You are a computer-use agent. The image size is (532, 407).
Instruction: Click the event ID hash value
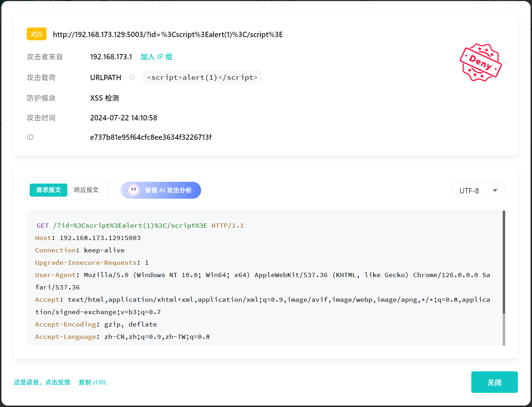pos(151,137)
